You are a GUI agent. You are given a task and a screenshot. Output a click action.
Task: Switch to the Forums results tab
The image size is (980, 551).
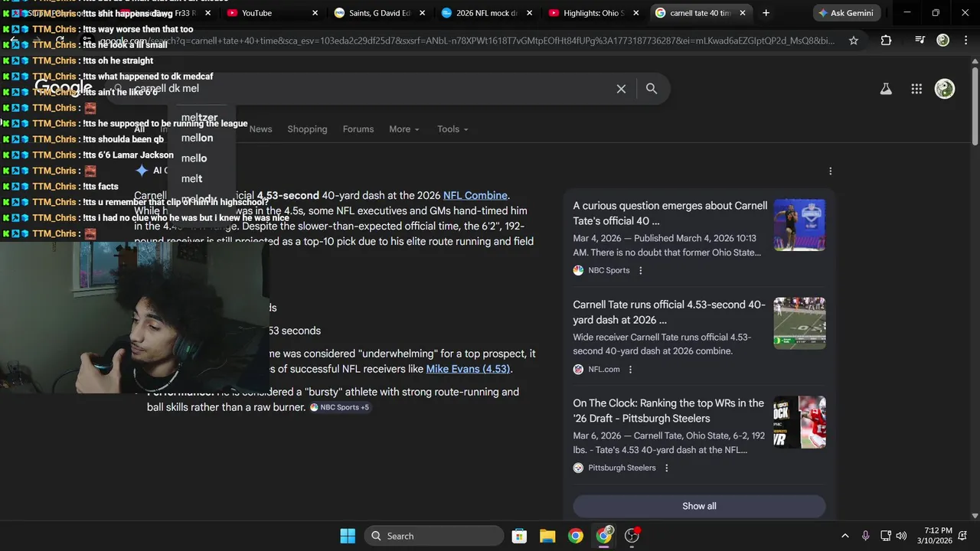coord(358,129)
